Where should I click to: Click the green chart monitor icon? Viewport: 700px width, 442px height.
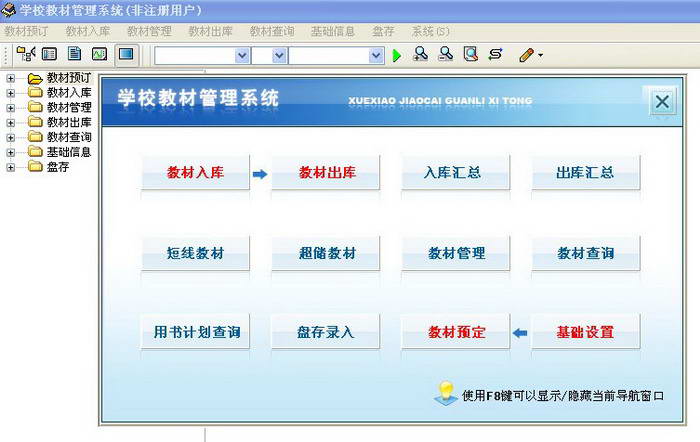99,54
